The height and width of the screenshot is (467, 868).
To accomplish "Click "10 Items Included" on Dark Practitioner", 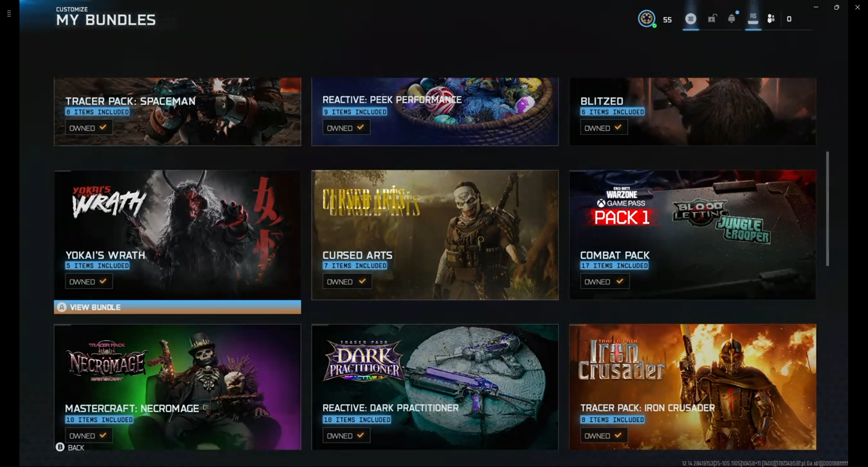I will 357,420.
